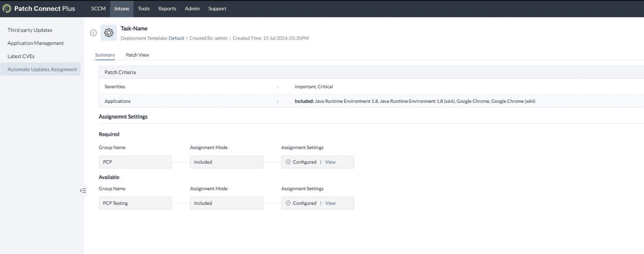Viewport: 644px width, 254px height.
Task: Click the task gear settings icon
Action: click(109, 33)
